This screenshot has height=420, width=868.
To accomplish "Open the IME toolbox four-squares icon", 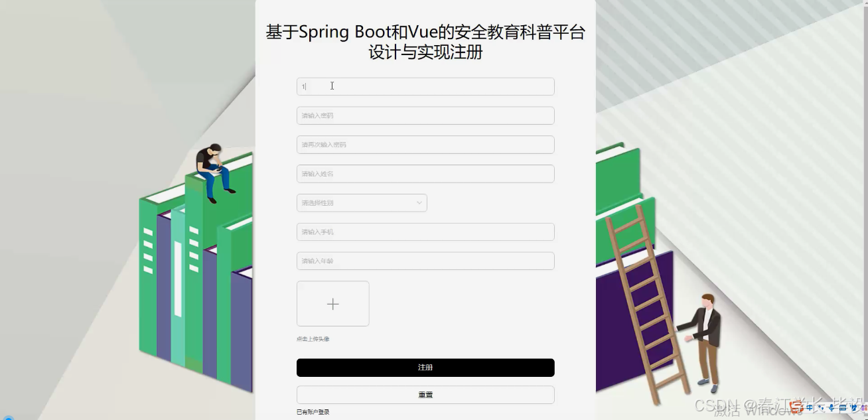I will 865,407.
